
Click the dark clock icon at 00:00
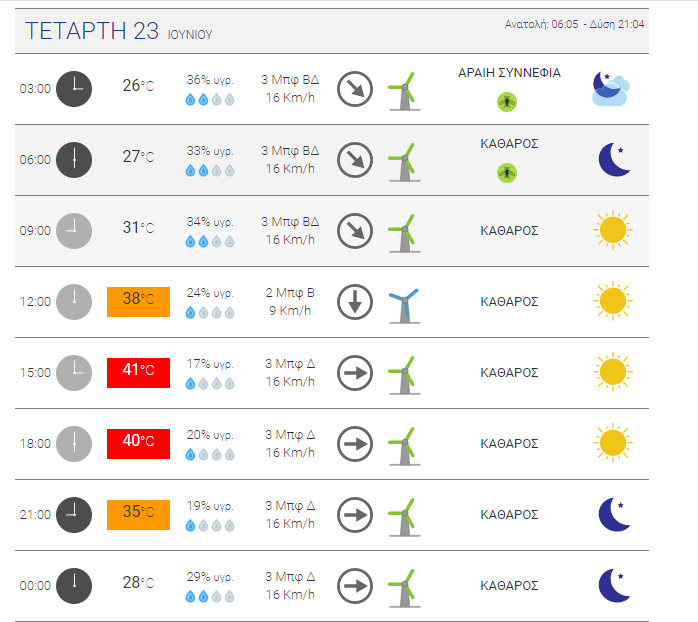pyautogui.click(x=74, y=585)
